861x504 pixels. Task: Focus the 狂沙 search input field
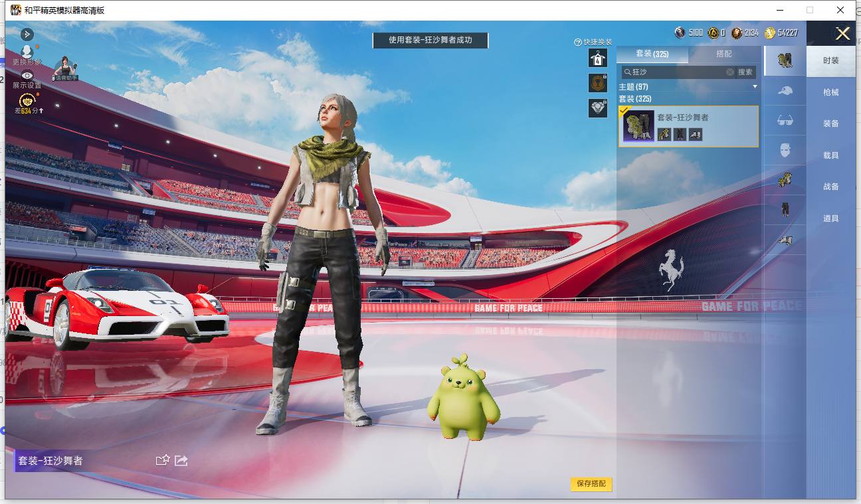[x=678, y=72]
